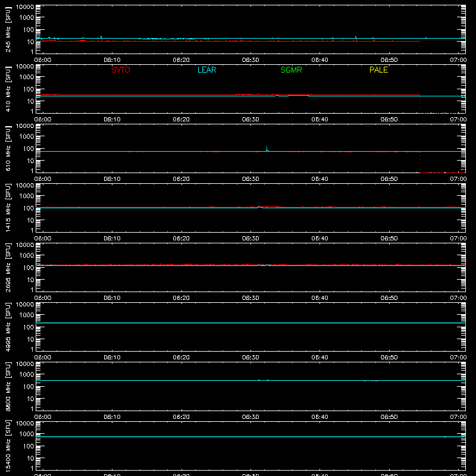Screen dimensions: 476x476
Task: Click the 10 y-axis value on 1415 MHz plot
Action: (x=30, y=220)
